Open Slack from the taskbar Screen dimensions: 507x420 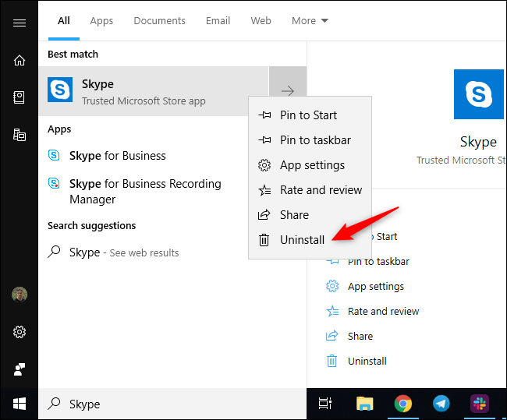(x=479, y=404)
